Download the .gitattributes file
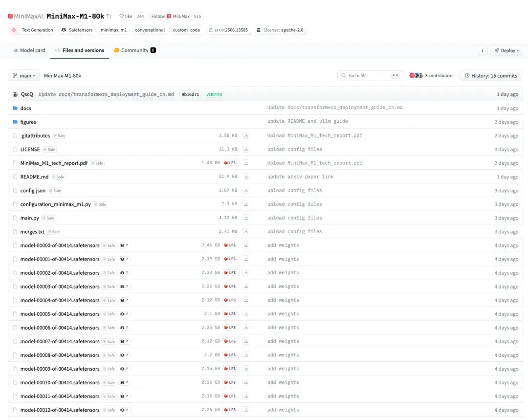 [246, 135]
